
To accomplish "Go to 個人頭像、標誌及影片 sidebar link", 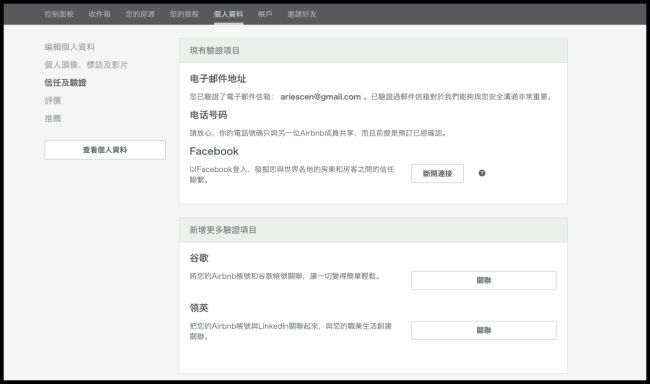I will [x=86, y=65].
